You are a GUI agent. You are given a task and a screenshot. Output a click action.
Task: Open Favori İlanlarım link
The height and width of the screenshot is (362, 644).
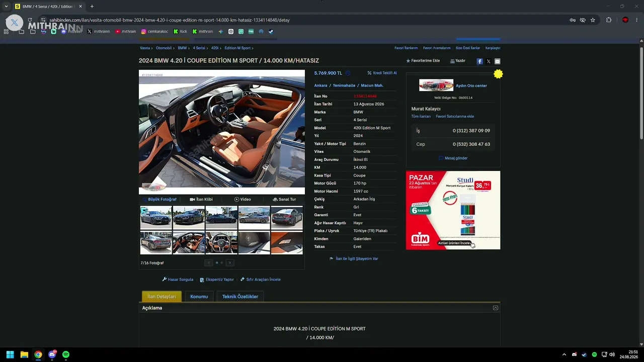[406, 48]
